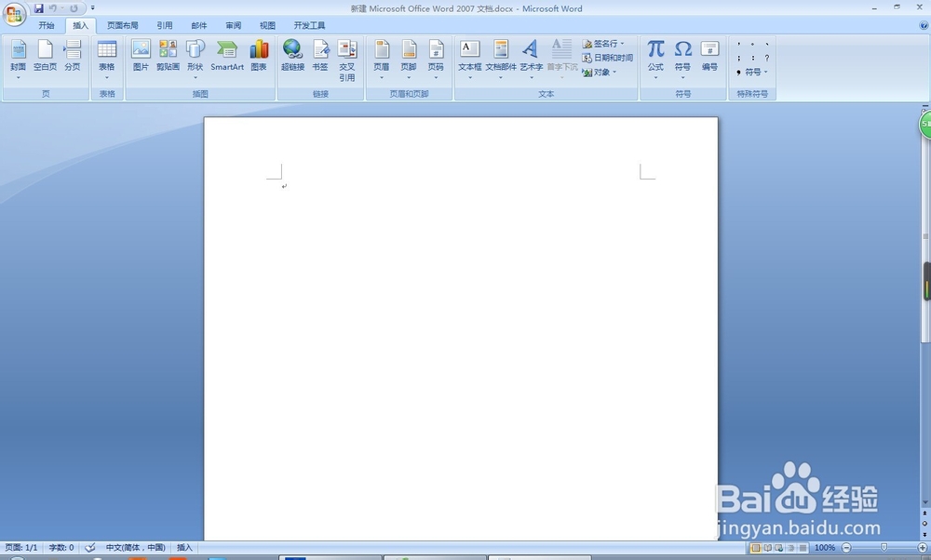Click the select browse object button
This screenshot has height=560, width=931.
(925, 524)
